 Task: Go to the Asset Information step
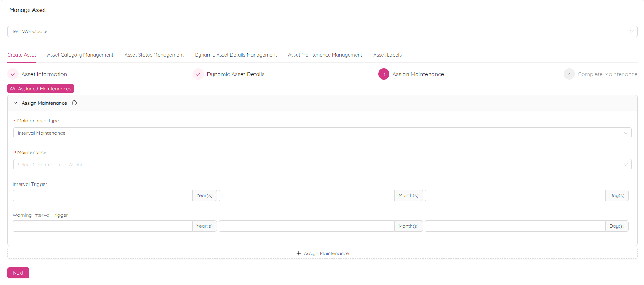click(44, 74)
